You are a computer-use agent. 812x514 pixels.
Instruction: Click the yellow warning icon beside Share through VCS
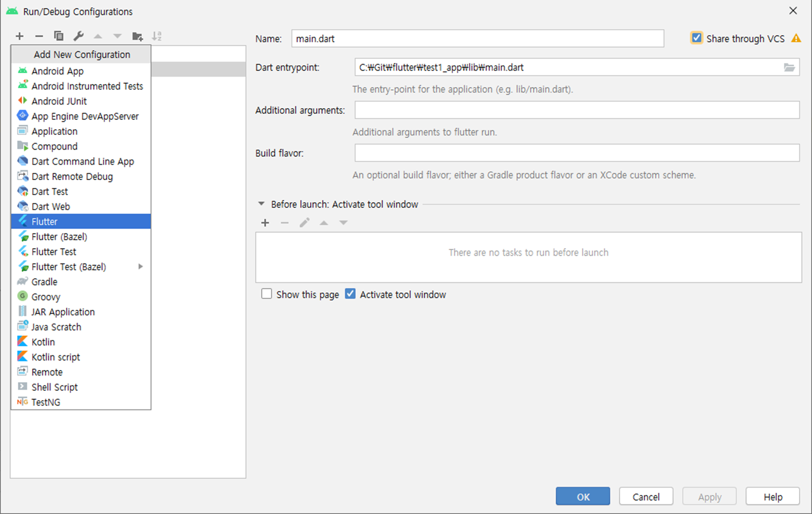(796, 39)
